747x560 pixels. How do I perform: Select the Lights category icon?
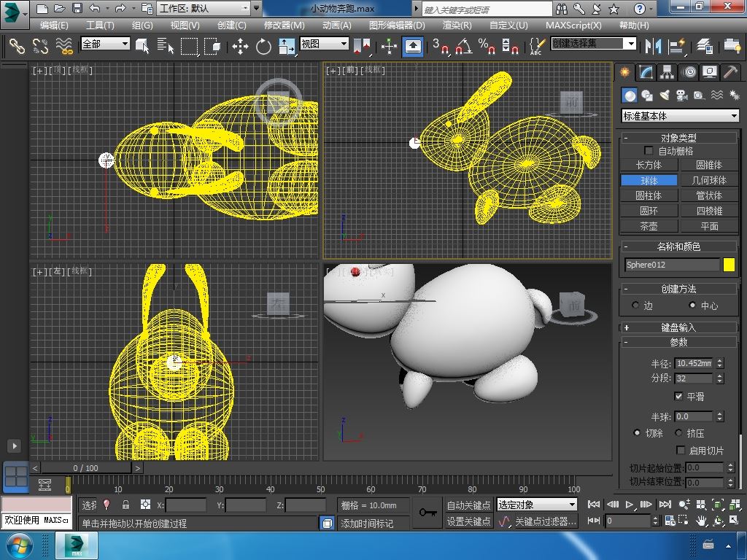coord(665,96)
